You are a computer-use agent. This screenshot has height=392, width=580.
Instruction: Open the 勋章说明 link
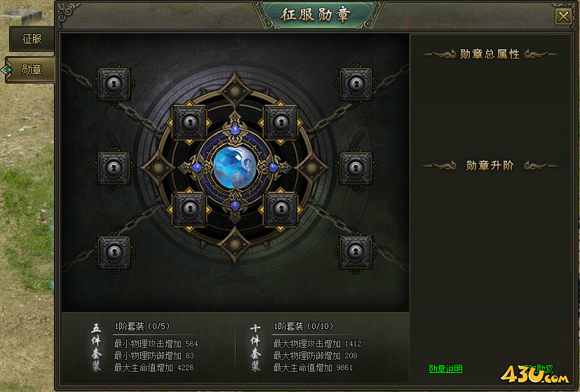(445, 369)
